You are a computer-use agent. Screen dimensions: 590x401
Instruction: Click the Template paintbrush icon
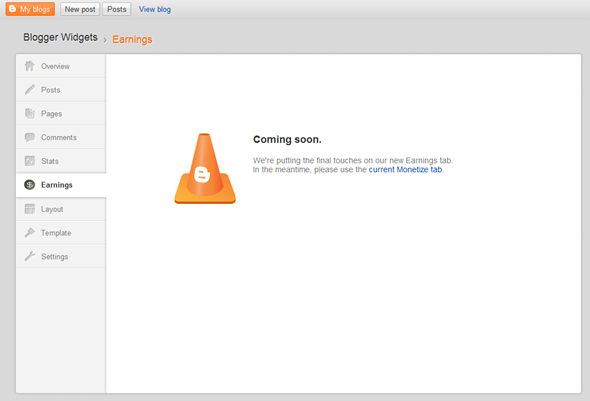(30, 232)
